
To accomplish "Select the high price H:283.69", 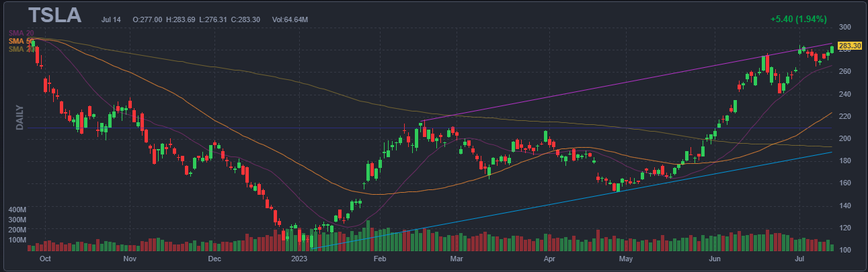I will click(x=180, y=19).
